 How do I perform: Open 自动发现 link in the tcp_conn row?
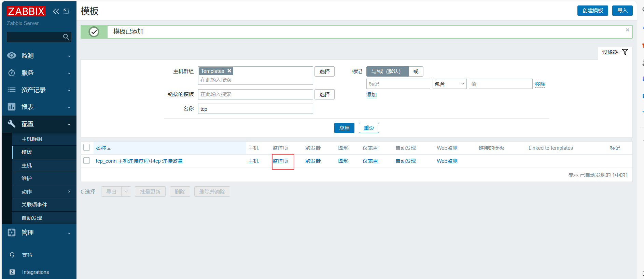(406, 161)
